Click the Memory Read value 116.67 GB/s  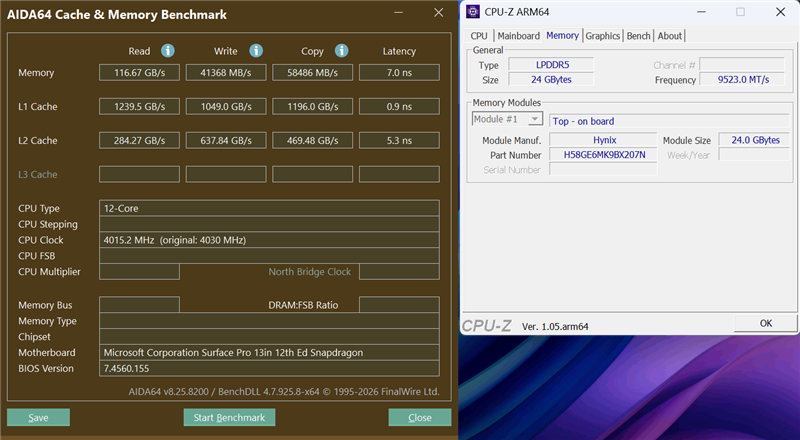point(139,72)
